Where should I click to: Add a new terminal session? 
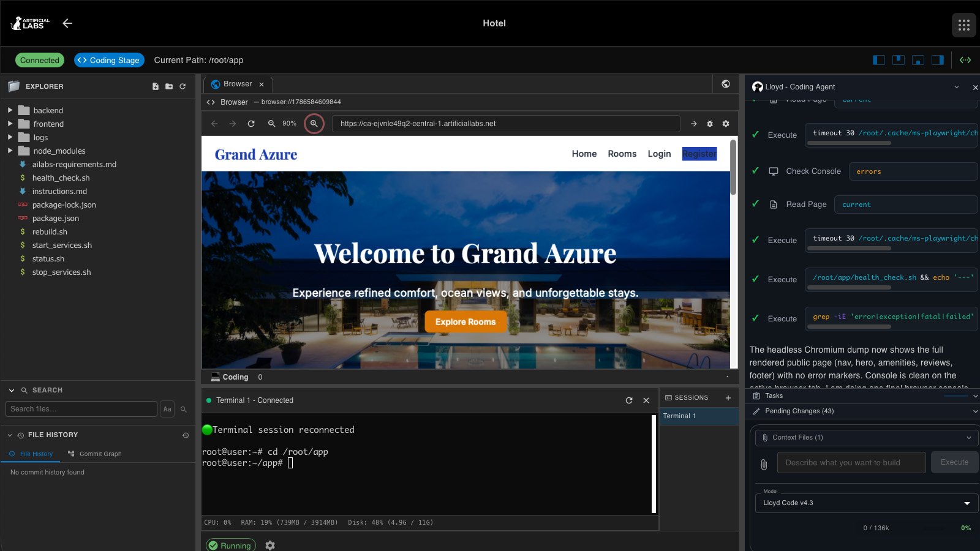pyautogui.click(x=728, y=398)
